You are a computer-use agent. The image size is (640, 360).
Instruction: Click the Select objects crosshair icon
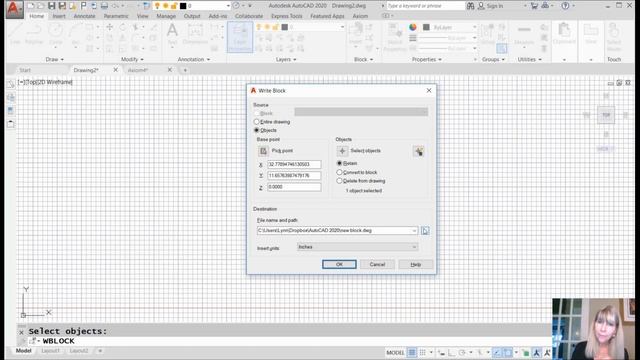coord(342,151)
